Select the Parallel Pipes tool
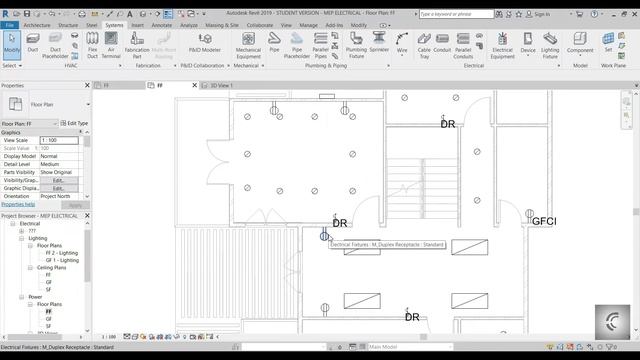The width and height of the screenshot is (640, 360). [320, 45]
